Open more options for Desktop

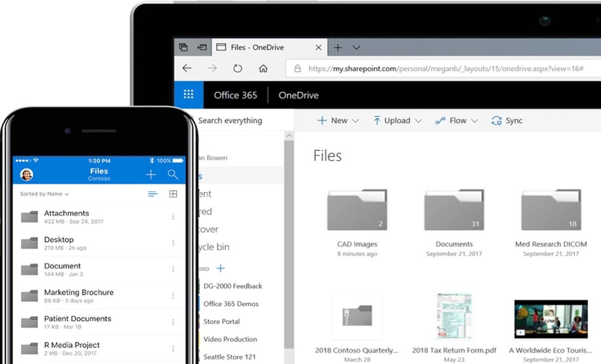pos(173,243)
